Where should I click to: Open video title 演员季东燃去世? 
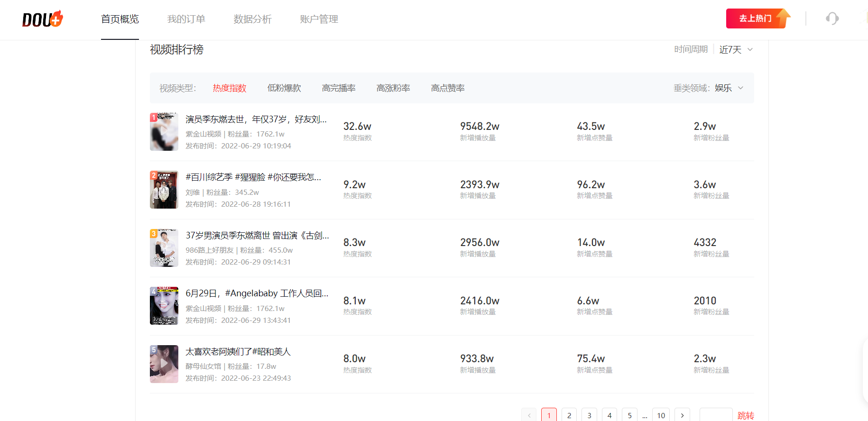point(256,119)
